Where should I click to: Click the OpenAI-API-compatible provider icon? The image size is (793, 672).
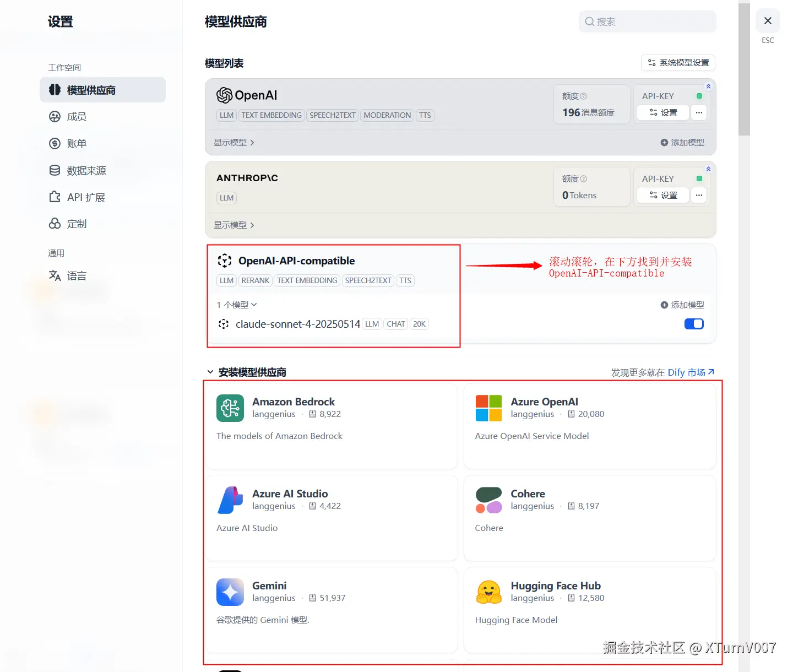click(224, 261)
